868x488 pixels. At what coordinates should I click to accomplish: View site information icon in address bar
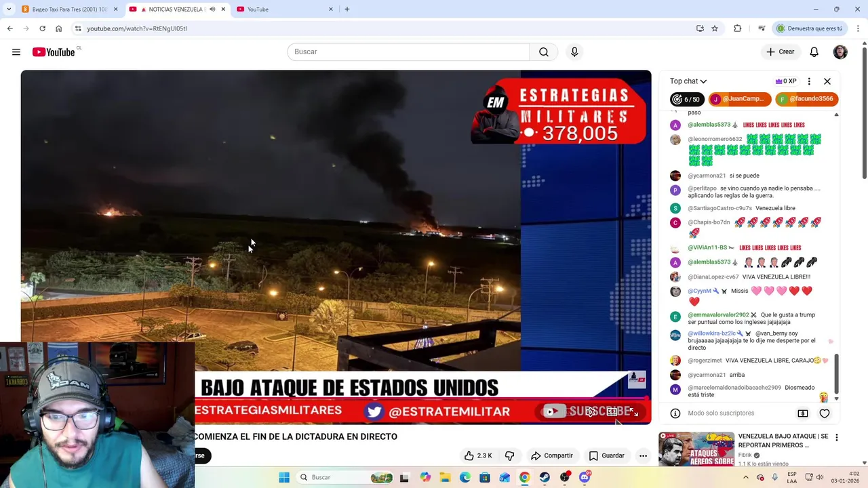[78, 28]
